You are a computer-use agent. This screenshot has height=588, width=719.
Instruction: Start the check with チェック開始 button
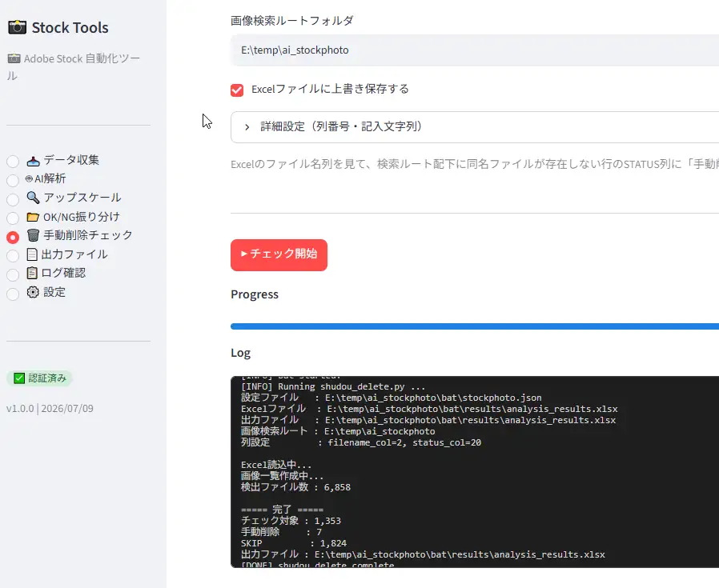click(279, 255)
